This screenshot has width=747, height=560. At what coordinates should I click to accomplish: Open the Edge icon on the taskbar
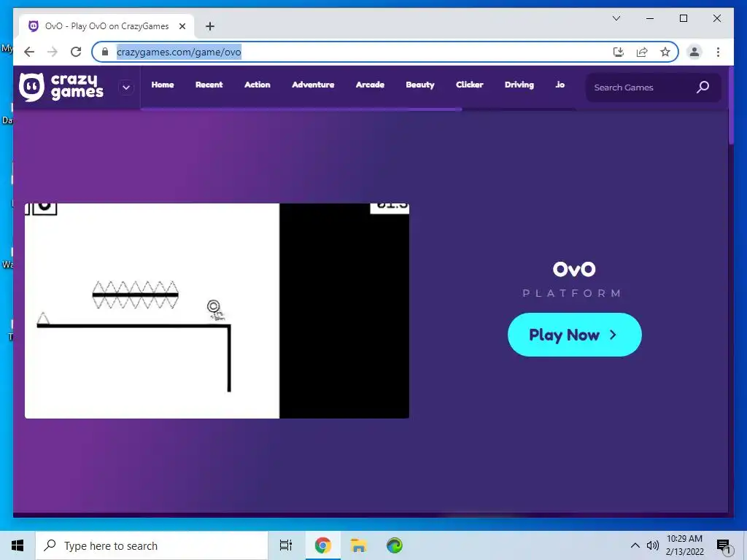[x=395, y=545]
